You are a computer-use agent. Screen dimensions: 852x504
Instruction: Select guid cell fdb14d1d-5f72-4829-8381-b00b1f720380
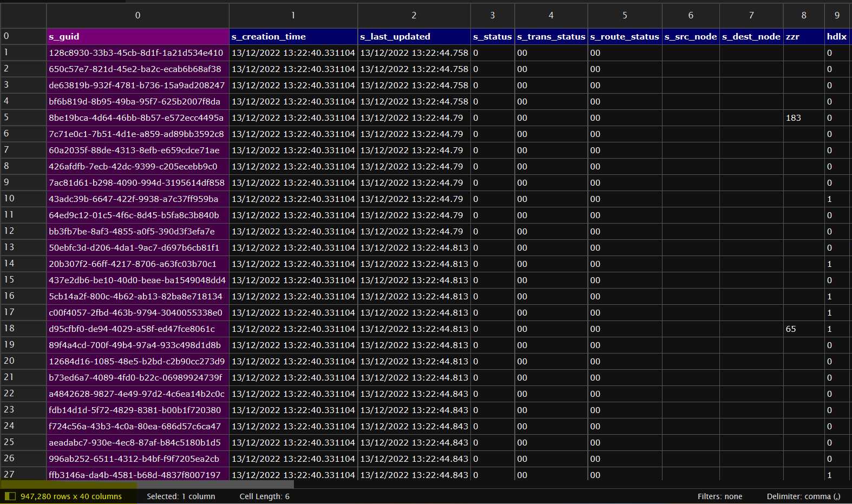pyautogui.click(x=137, y=410)
